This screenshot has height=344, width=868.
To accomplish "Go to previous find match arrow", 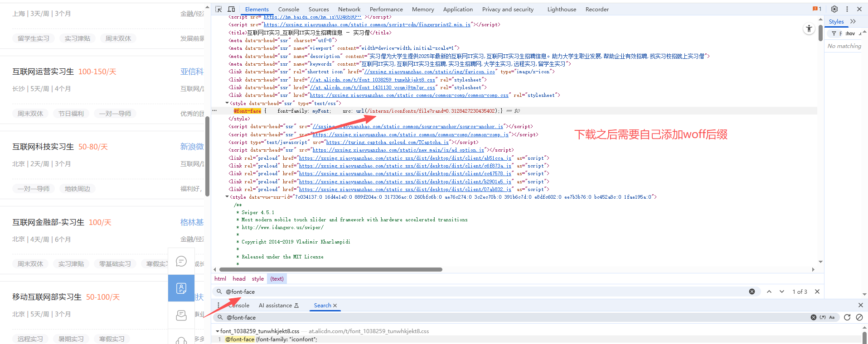I will [769, 291].
